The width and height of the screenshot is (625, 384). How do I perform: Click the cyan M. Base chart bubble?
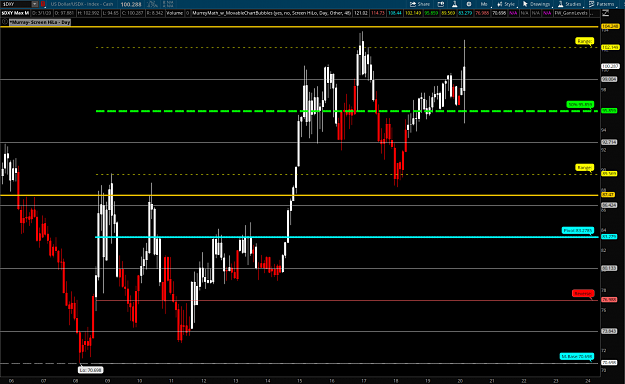click(x=577, y=356)
